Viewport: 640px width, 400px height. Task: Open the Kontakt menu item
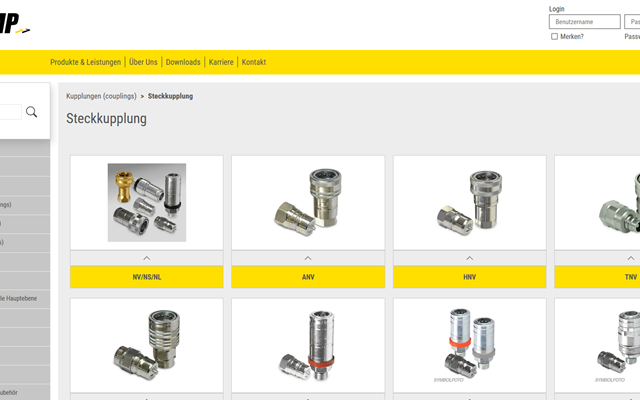[253, 62]
